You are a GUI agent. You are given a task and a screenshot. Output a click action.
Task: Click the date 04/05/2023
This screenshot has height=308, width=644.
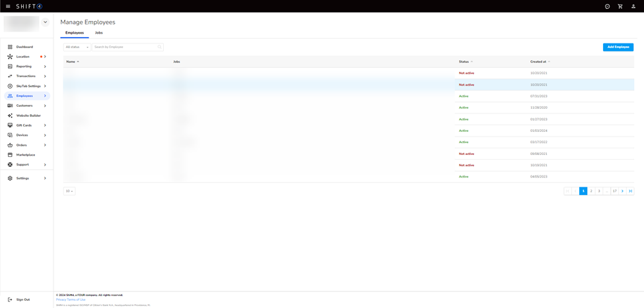point(539,177)
